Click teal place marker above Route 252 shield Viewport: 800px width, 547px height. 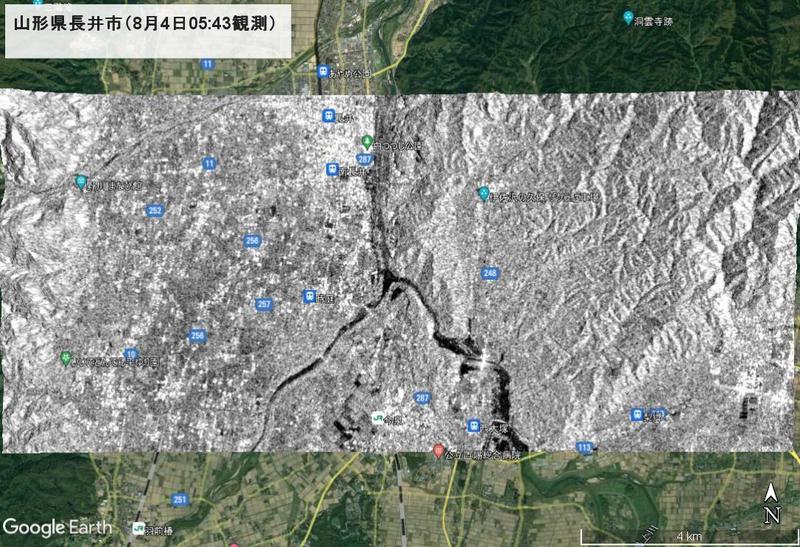[81, 182]
